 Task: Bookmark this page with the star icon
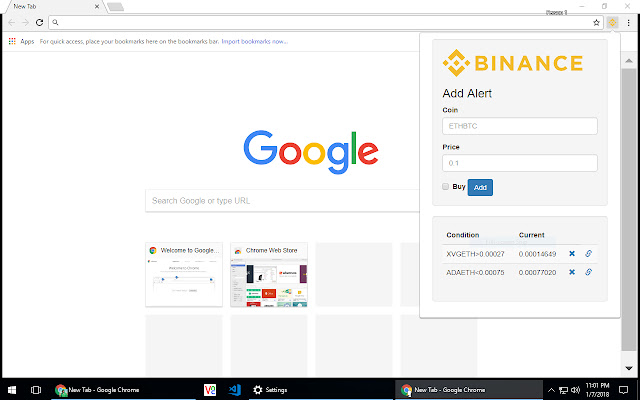pos(596,22)
